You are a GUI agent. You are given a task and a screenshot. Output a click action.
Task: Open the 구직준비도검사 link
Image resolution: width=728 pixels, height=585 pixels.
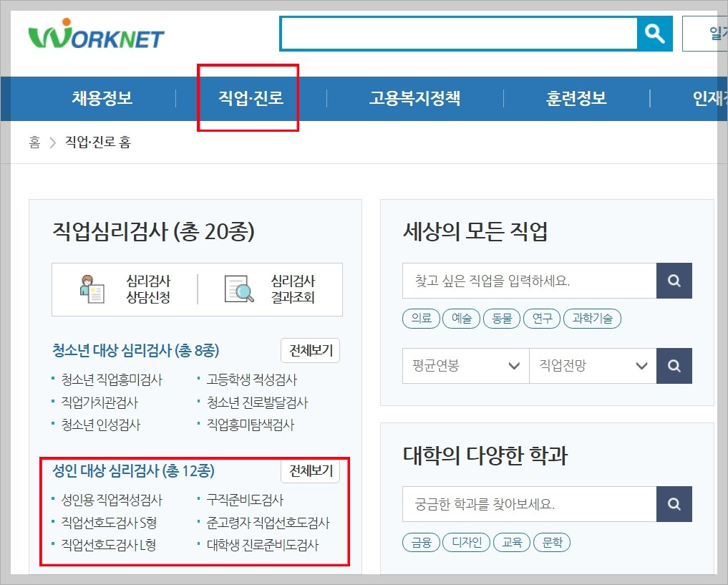tap(246, 501)
